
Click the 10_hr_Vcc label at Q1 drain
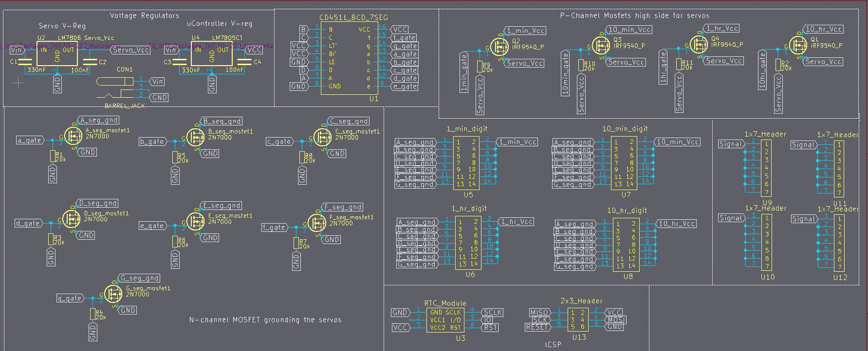[823, 30]
